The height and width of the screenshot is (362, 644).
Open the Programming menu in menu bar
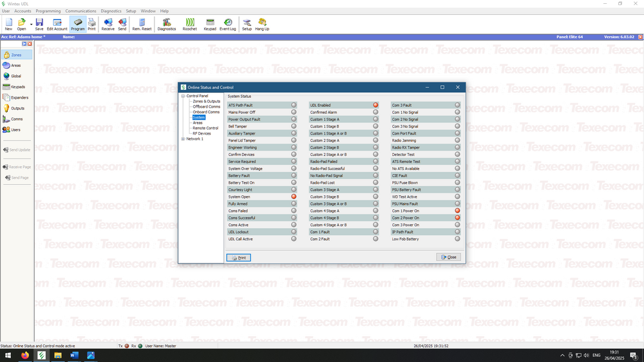click(48, 11)
